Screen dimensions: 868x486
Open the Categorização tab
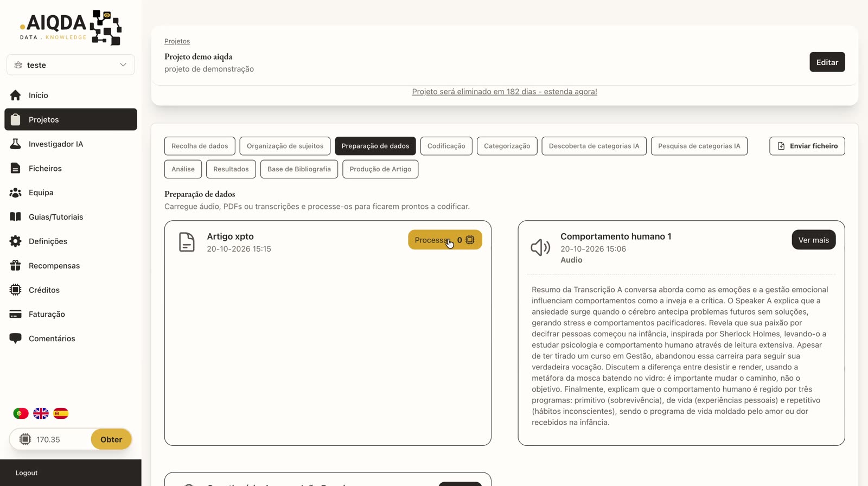[507, 146]
